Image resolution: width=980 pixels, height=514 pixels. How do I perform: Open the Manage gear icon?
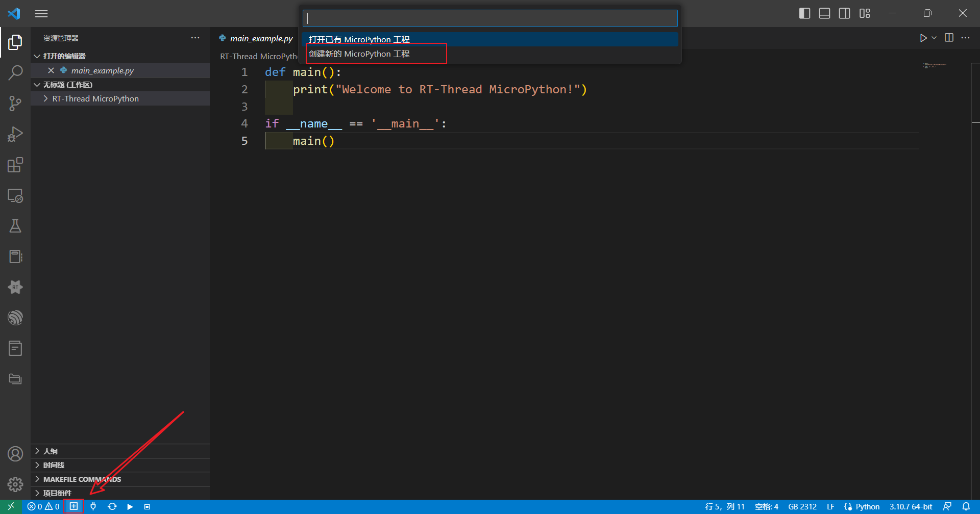(15, 484)
